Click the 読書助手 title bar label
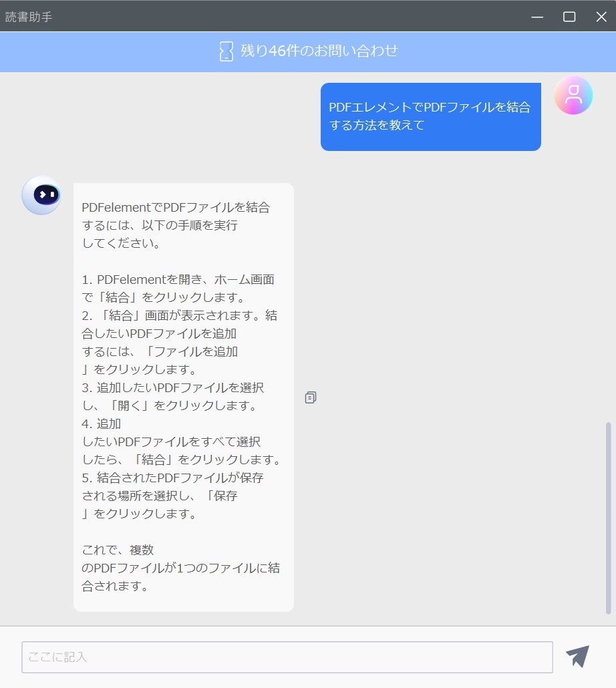The height and width of the screenshot is (688, 616). pos(29,17)
